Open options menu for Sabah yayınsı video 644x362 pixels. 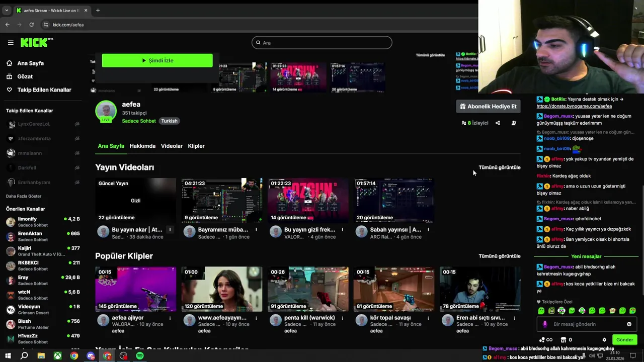point(428,230)
